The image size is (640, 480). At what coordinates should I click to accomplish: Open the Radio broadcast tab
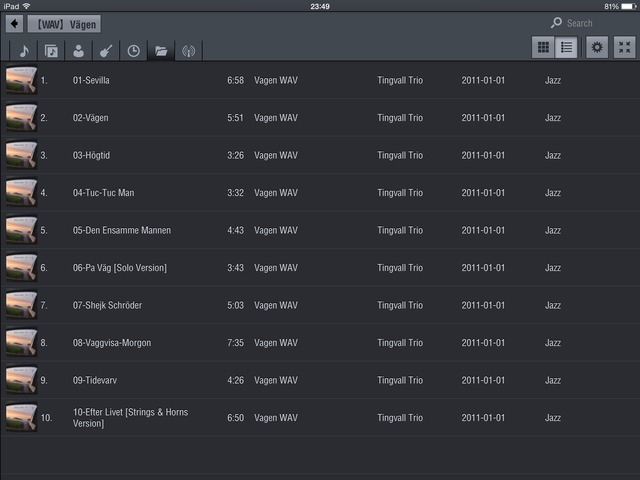tap(187, 50)
